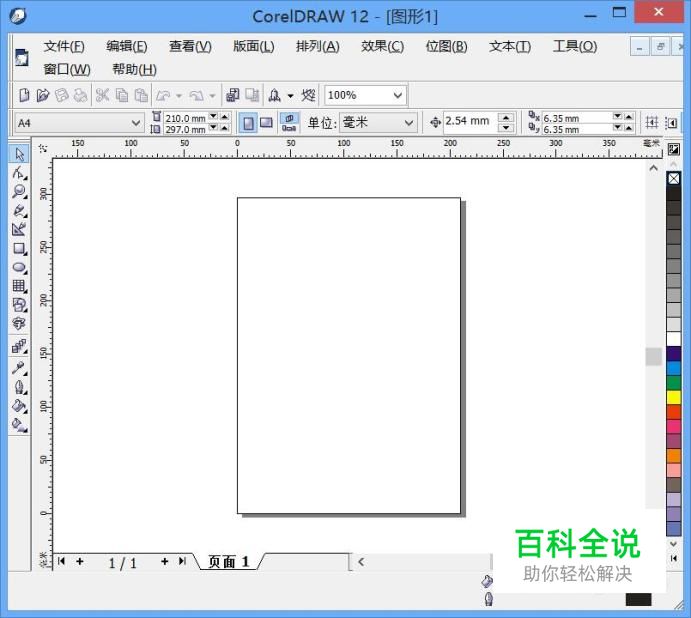
Task: Increase the nudge offset 2.54 mm value
Action: coord(506,117)
